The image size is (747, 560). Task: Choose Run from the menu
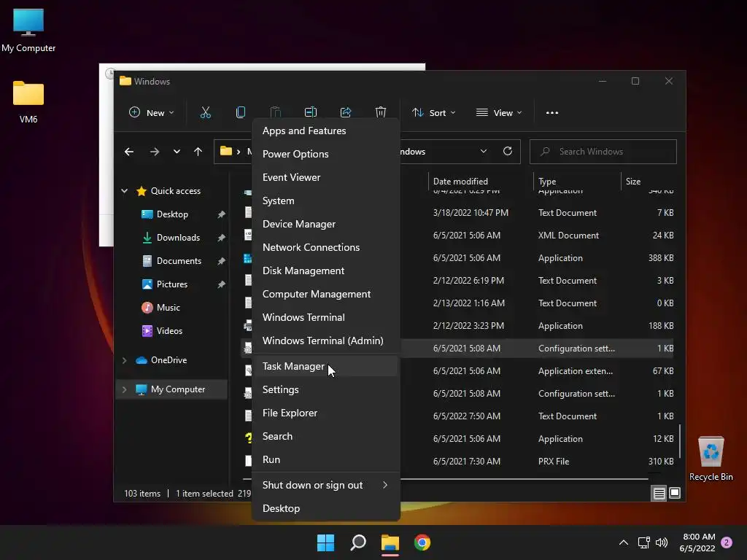click(325, 460)
